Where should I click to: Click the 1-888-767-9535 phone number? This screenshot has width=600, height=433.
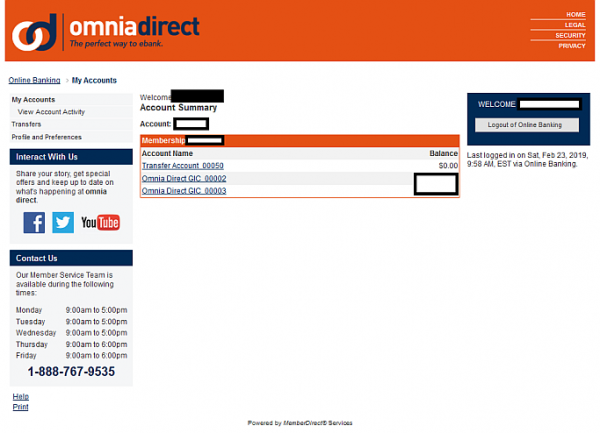[71, 372]
